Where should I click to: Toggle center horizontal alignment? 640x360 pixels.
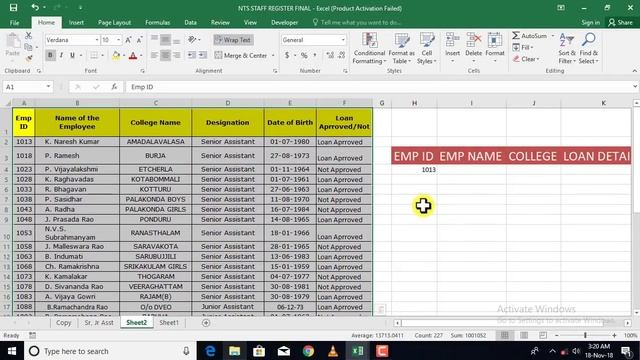coord(165,55)
